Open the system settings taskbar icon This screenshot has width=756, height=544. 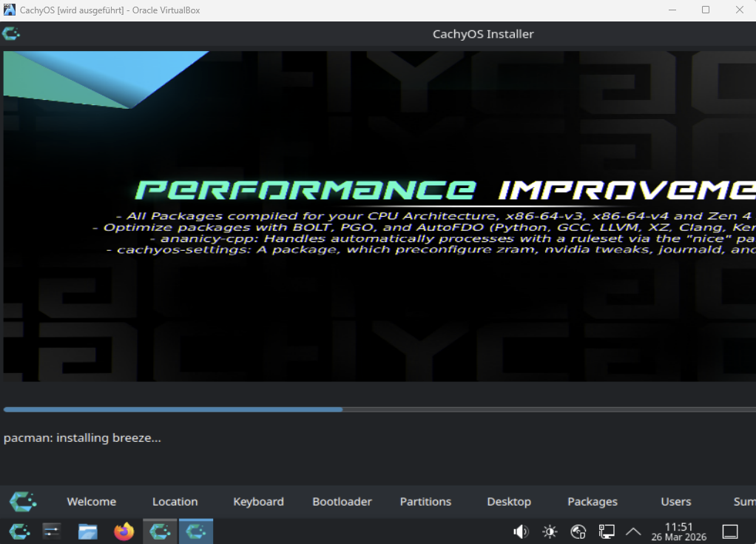[51, 531]
